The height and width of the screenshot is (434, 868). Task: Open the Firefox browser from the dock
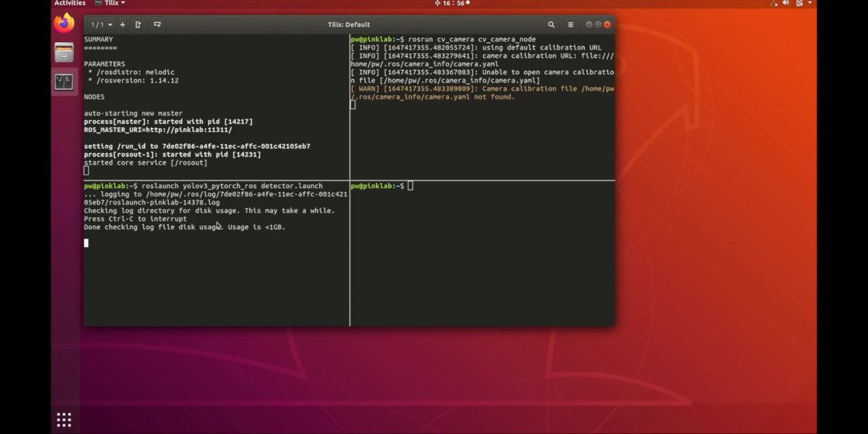64,23
